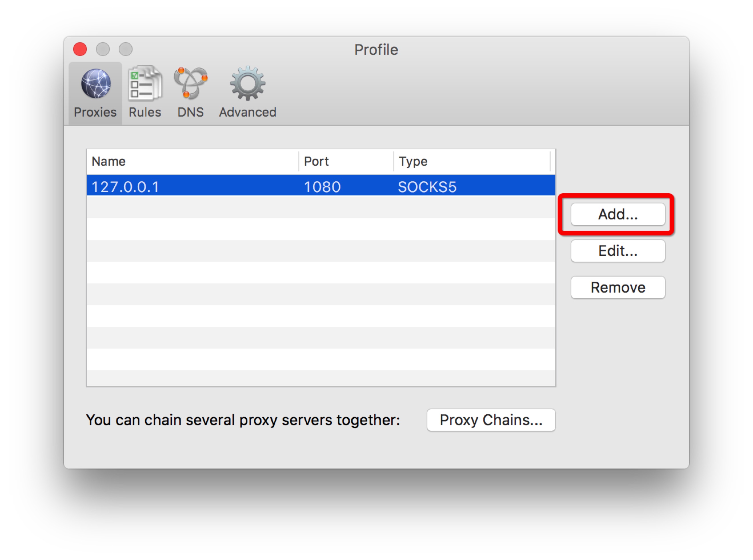Sort by the Port column header
The width and height of the screenshot is (753, 560).
coord(316,161)
